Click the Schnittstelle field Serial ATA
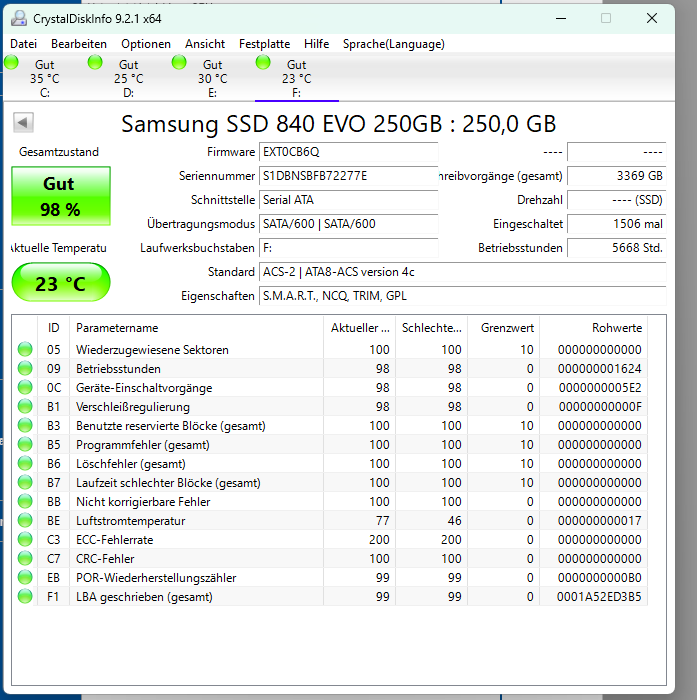The width and height of the screenshot is (697, 700). coord(348,200)
